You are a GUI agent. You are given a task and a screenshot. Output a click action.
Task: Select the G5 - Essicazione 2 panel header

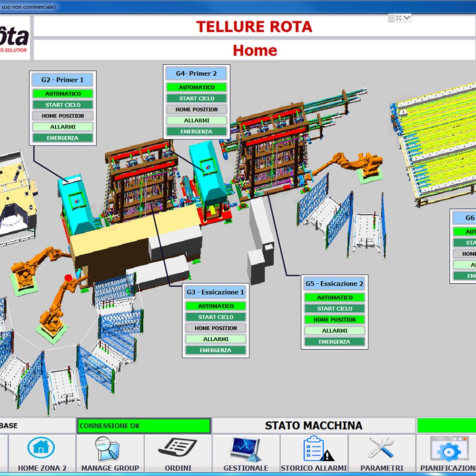pyautogui.click(x=335, y=284)
